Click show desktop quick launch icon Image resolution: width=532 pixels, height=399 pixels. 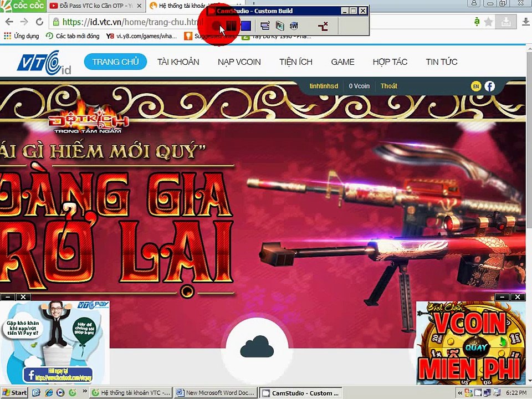click(37, 392)
